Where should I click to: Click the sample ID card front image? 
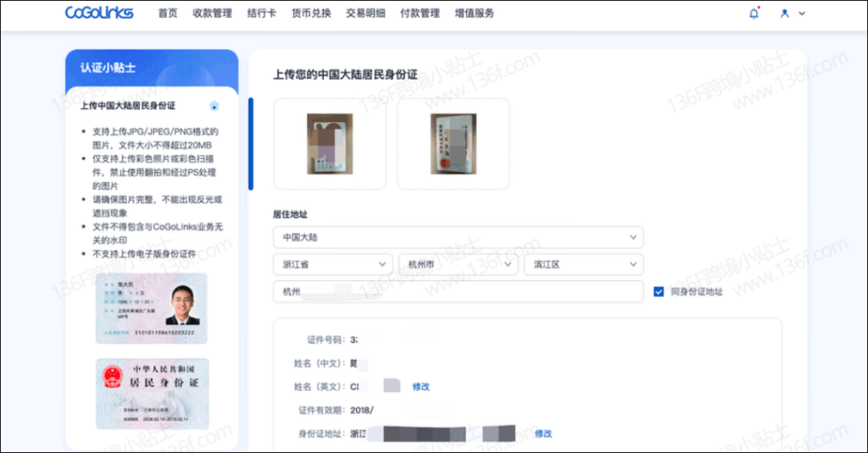coord(151,308)
